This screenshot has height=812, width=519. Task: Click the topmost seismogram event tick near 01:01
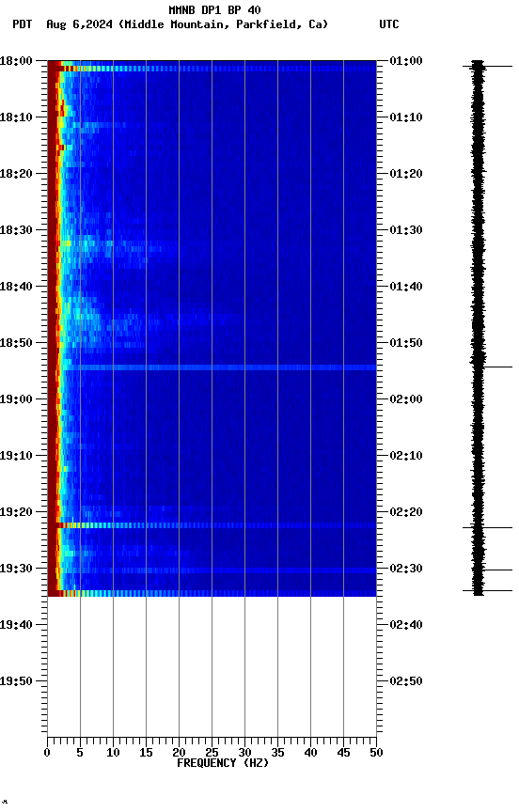tap(487, 67)
